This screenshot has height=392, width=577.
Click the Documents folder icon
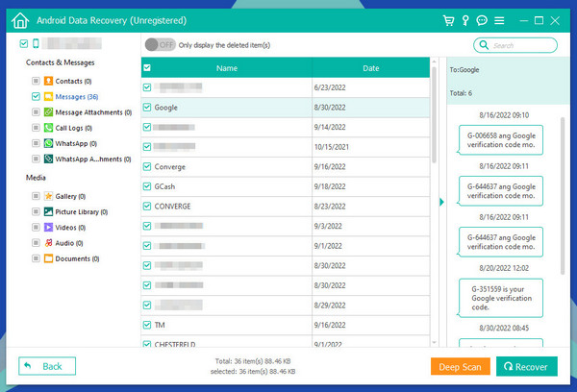[48, 258]
